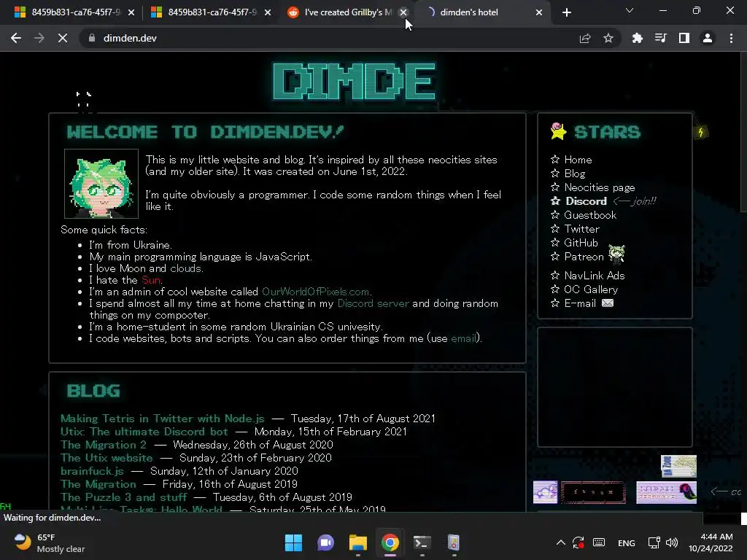Click the small cat sprite beside Patreon
Viewport: 747px width, 560px height.
point(616,254)
